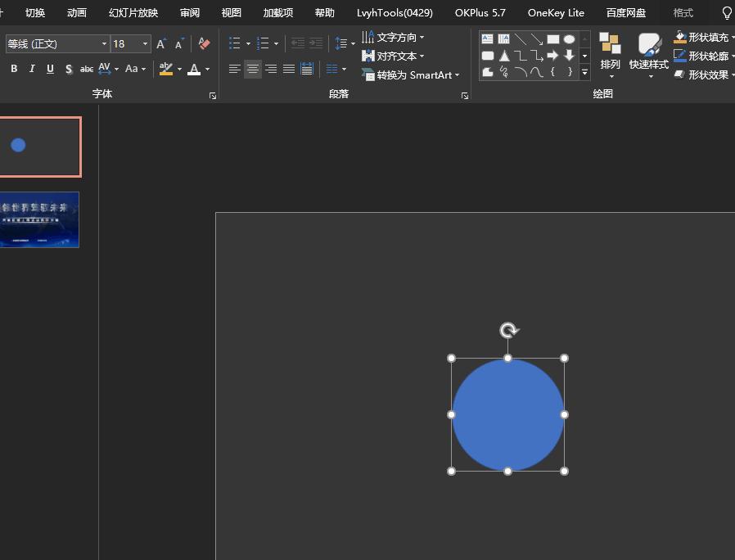The width and height of the screenshot is (735, 560).
Task: Select the oval shape in shapes gallery
Action: pos(569,38)
